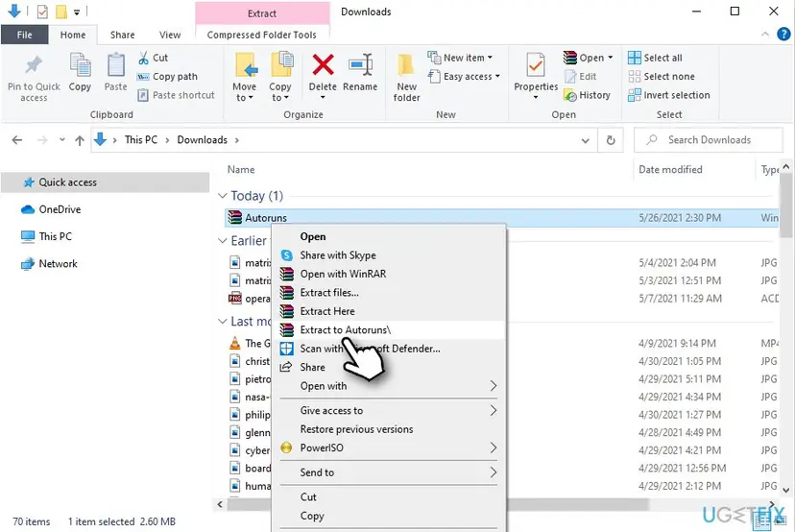The height and width of the screenshot is (532, 795).
Task: Click Paste shortcut in ribbon
Action: [177, 95]
